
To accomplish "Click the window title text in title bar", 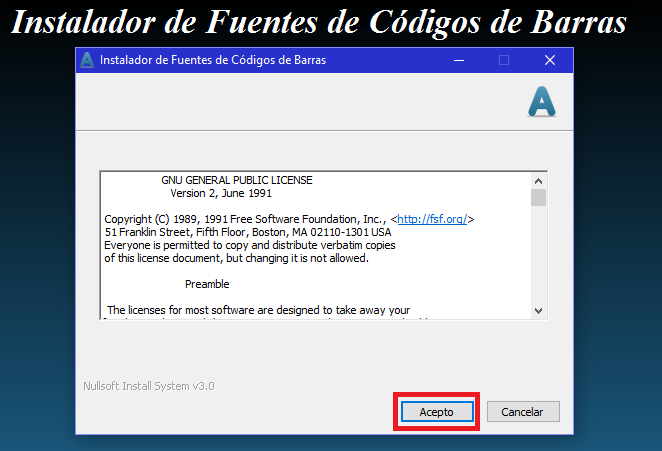I will click(x=212, y=60).
